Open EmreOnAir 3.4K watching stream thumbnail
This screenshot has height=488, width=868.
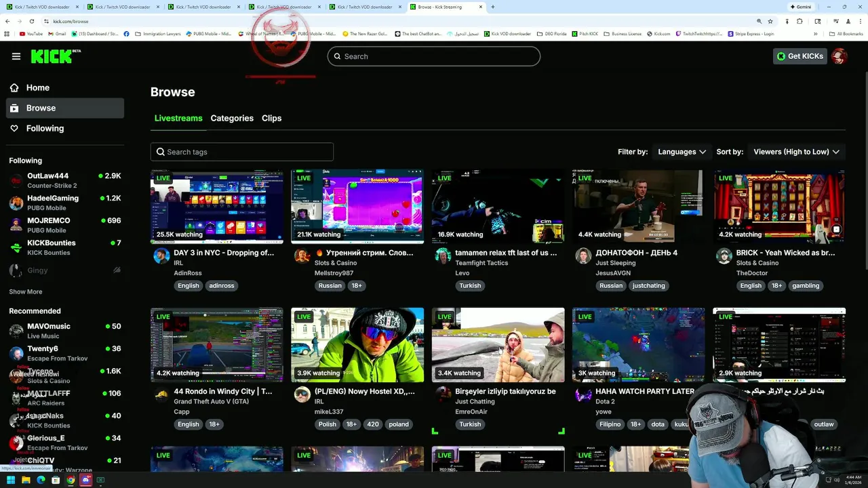(x=498, y=345)
